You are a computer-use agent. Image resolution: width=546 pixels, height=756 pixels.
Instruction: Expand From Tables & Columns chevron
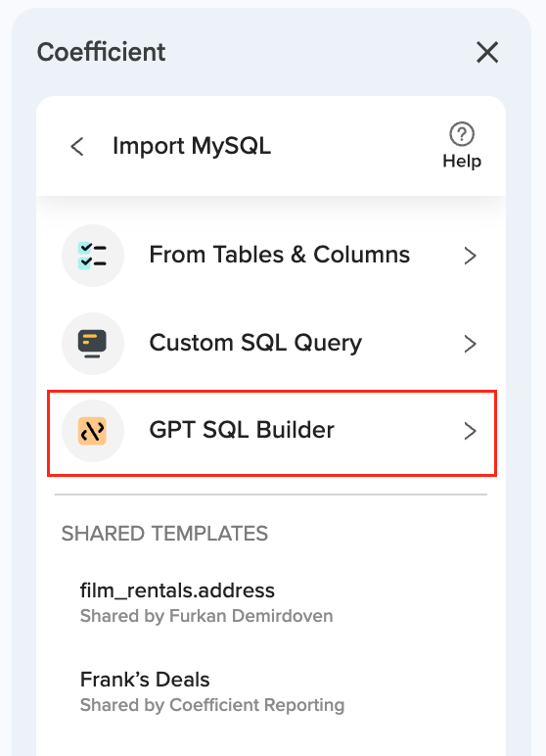tap(470, 256)
